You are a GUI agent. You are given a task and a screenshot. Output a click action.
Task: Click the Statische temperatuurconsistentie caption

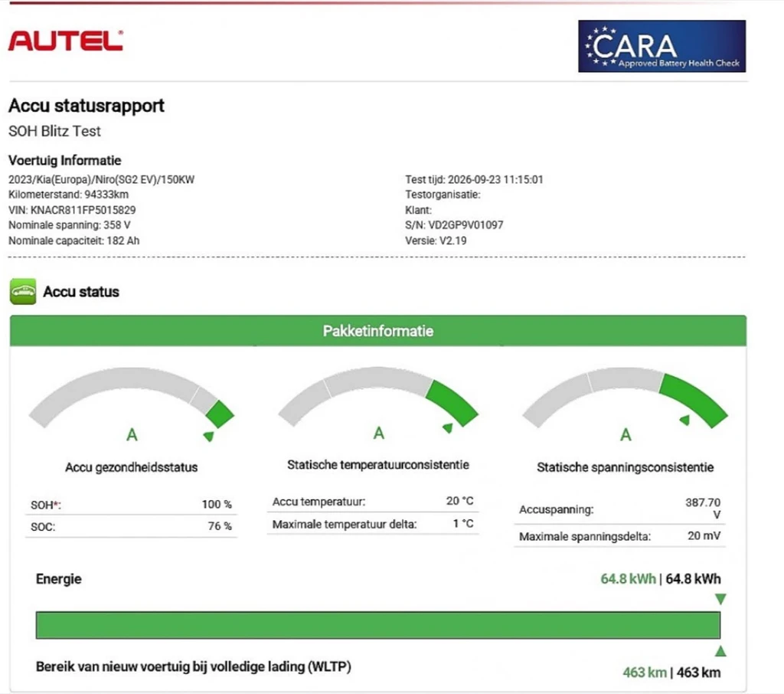pyautogui.click(x=378, y=465)
